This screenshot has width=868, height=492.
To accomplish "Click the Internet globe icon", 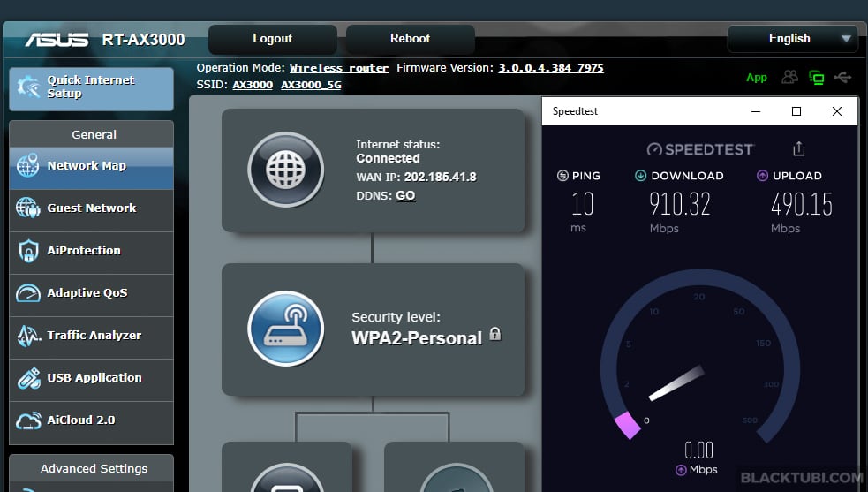I will (x=285, y=170).
